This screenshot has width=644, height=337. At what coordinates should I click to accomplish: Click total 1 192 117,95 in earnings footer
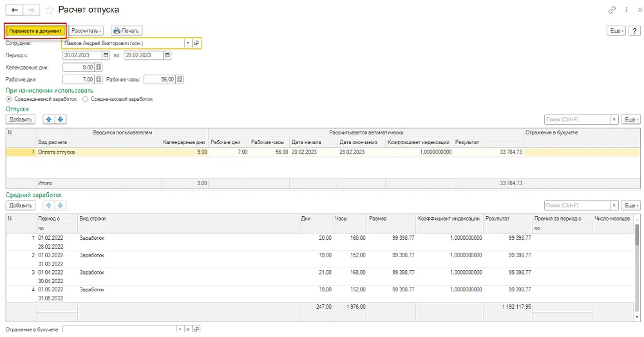point(516,307)
